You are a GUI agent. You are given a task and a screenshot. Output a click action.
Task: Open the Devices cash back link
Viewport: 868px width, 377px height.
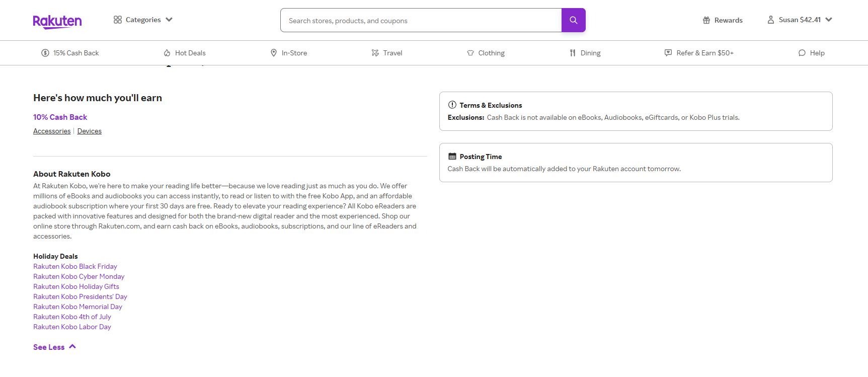(x=90, y=131)
